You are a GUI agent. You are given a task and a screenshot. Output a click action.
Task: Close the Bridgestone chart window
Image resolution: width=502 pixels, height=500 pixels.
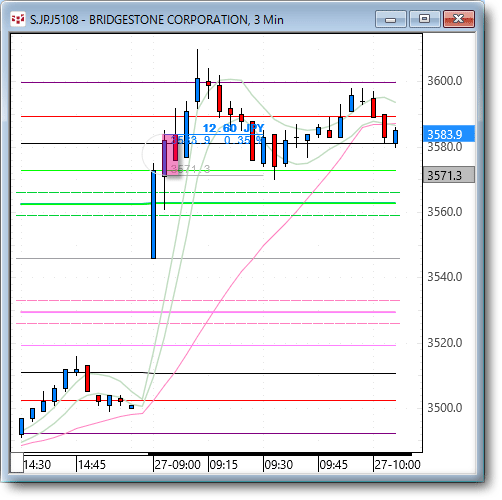pyautogui.click(x=459, y=19)
